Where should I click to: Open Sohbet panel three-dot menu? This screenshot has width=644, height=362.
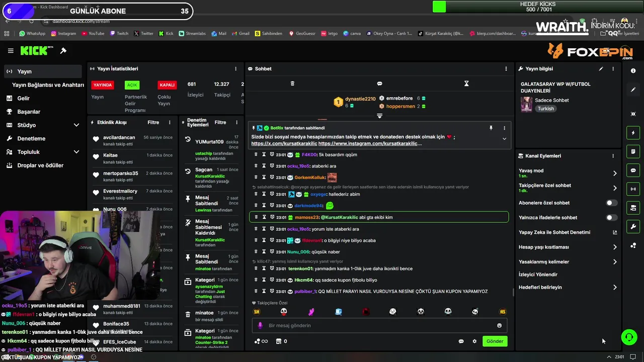point(506,69)
